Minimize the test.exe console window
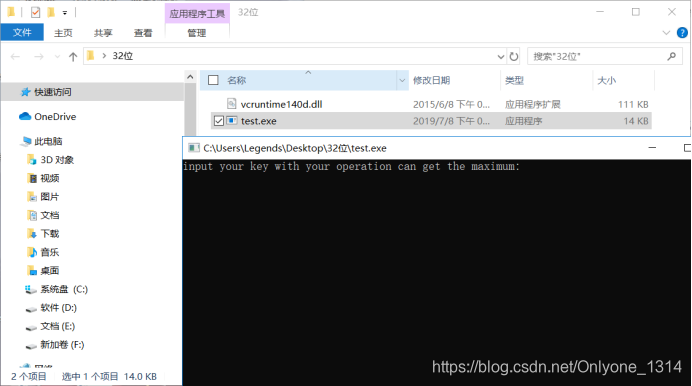 (652, 148)
